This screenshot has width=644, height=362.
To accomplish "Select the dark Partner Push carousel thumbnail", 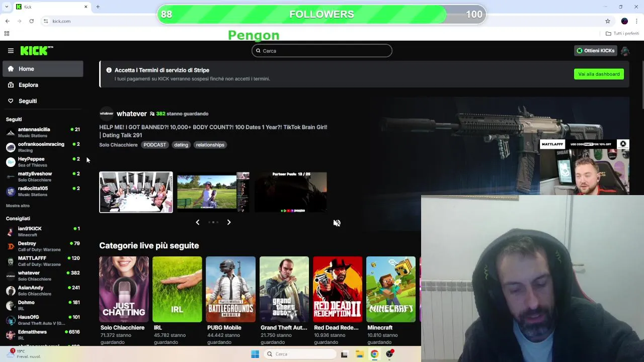I will pos(291,192).
